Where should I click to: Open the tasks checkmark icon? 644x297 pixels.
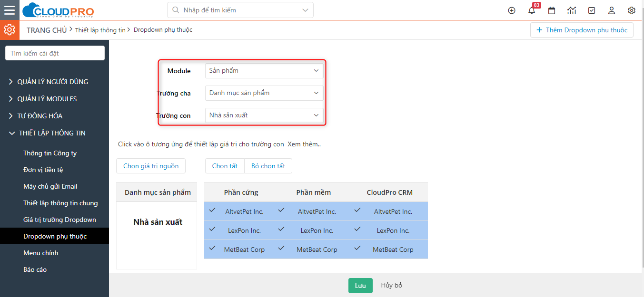point(592,10)
